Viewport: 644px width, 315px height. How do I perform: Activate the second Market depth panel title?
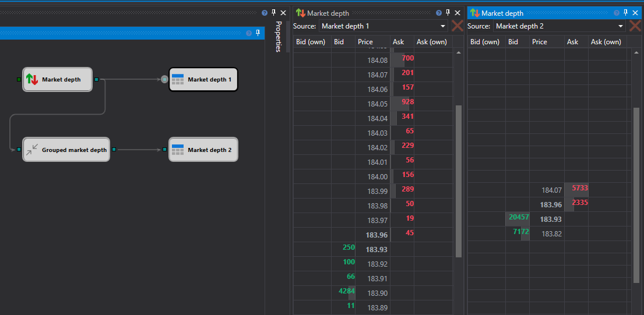502,13
